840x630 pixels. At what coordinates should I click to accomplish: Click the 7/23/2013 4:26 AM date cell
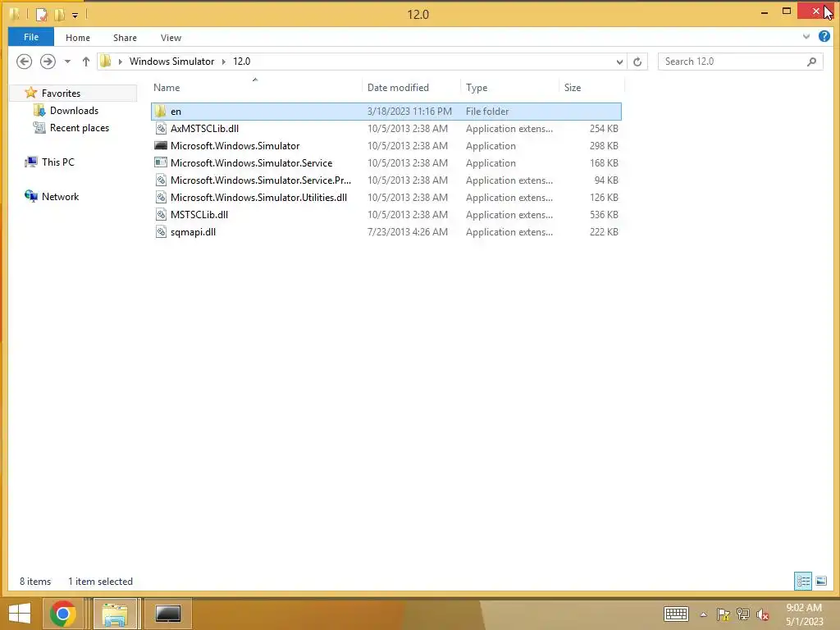click(407, 232)
